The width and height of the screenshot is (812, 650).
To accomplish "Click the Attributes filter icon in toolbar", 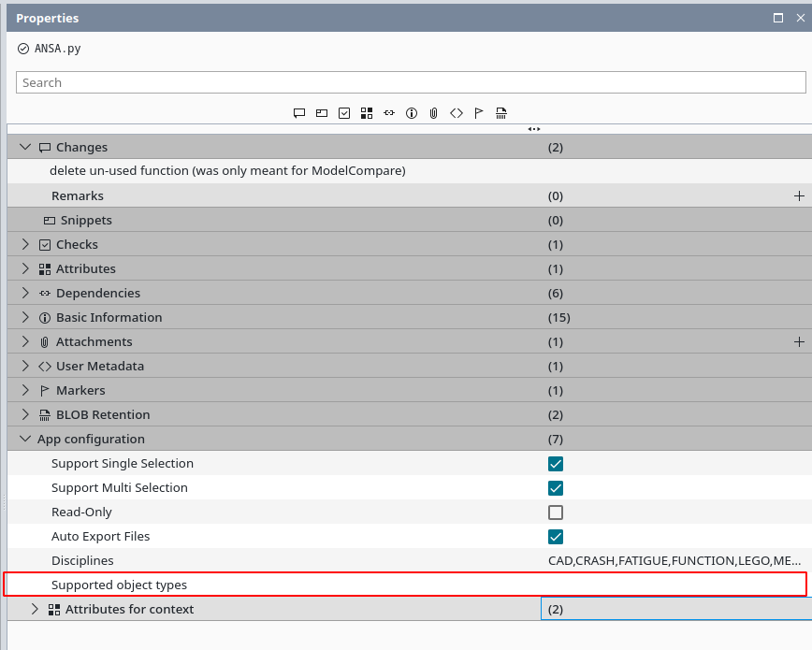I will click(x=367, y=113).
